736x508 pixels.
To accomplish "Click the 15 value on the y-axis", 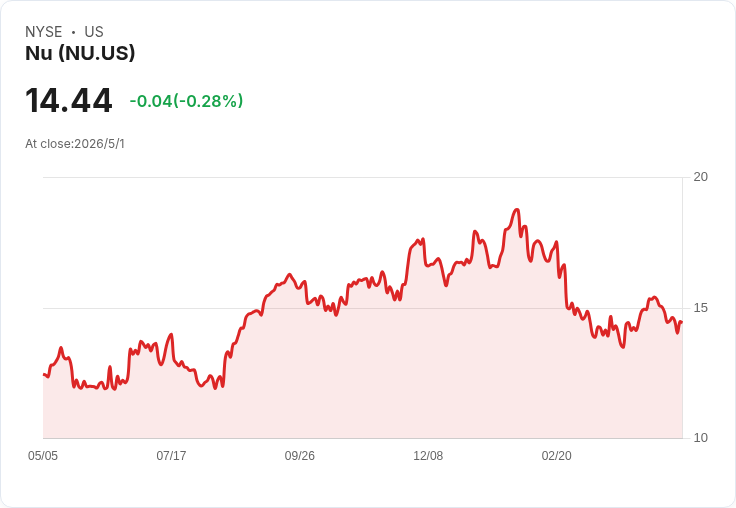I will [x=700, y=308].
